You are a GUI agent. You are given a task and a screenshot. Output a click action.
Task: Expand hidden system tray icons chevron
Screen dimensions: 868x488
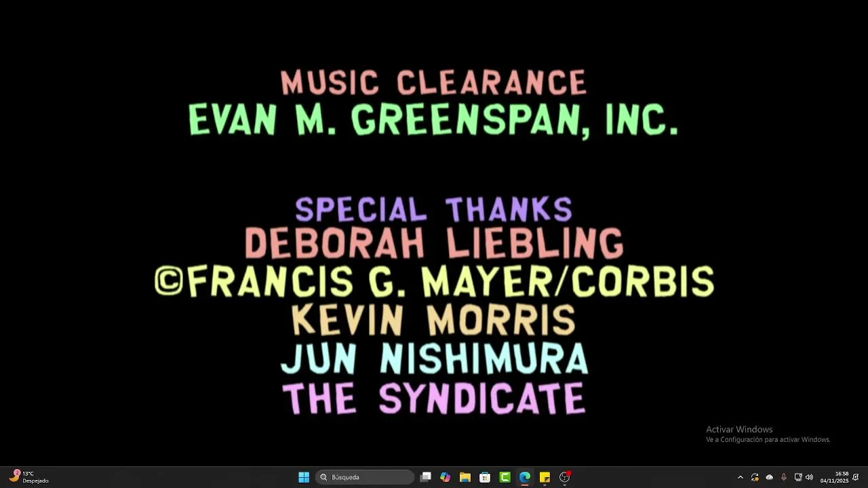(x=740, y=477)
